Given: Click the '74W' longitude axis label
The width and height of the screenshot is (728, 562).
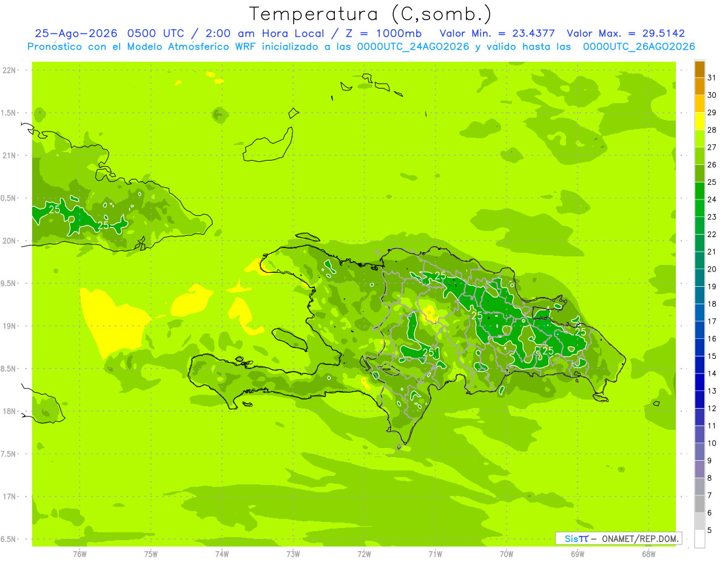Looking at the screenshot, I should (222, 554).
